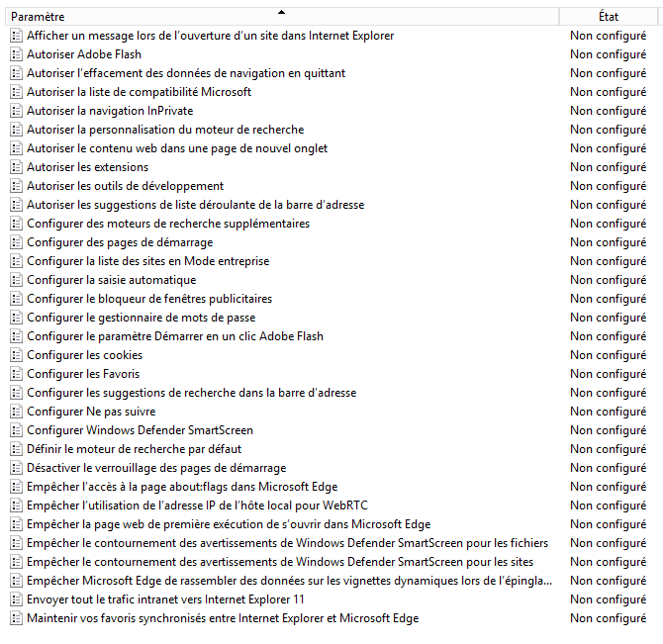This screenshot has height=644, width=663.
Task: Select 'Configurer les cookies' policy
Action: [84, 355]
